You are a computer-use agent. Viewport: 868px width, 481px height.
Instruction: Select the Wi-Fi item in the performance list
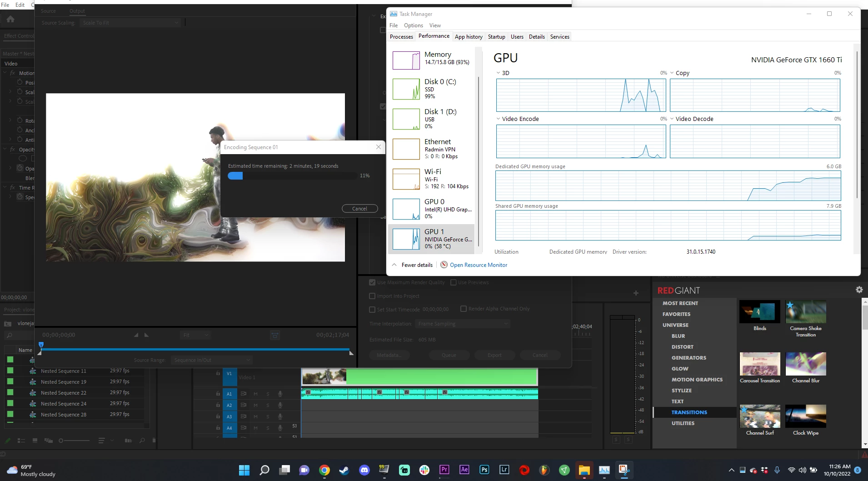point(432,179)
